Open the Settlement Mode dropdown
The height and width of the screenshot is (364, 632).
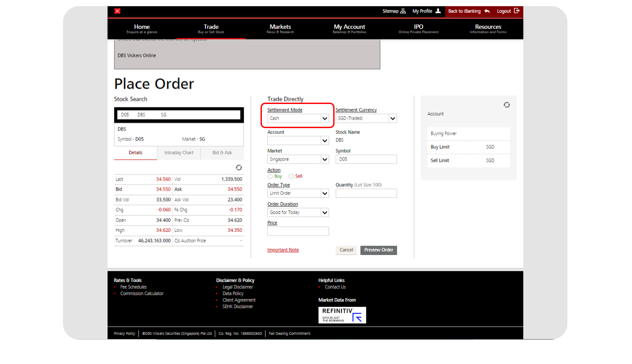coord(298,118)
